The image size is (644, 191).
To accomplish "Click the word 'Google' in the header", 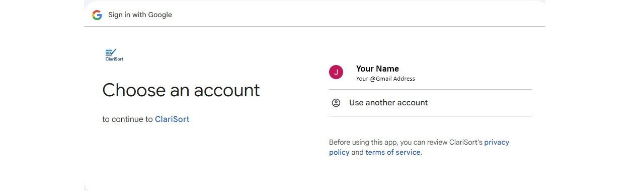I will point(159,15).
